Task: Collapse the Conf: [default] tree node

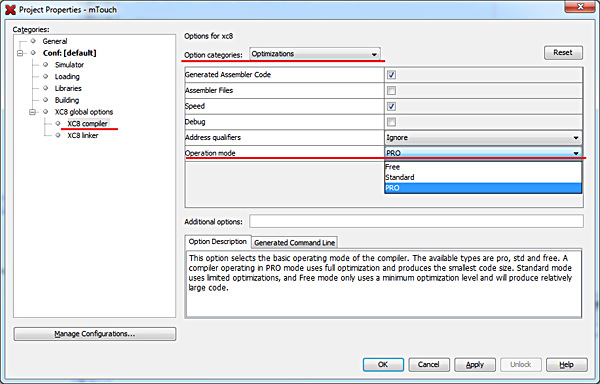Action: 20,53
